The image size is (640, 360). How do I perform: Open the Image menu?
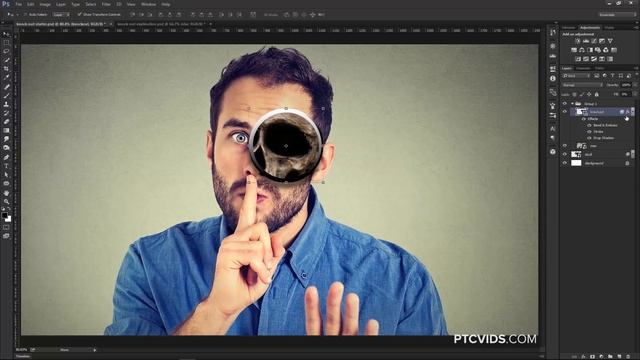click(x=45, y=4)
